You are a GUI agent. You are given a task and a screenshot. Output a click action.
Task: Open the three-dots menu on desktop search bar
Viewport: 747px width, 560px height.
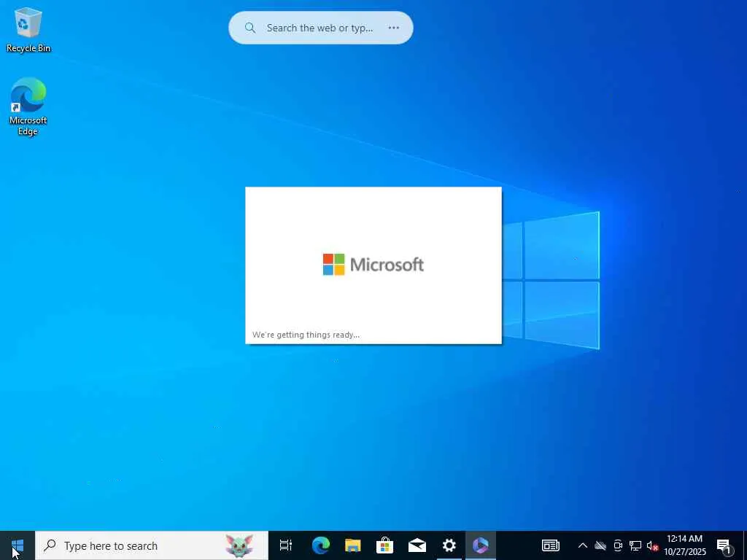pos(393,28)
